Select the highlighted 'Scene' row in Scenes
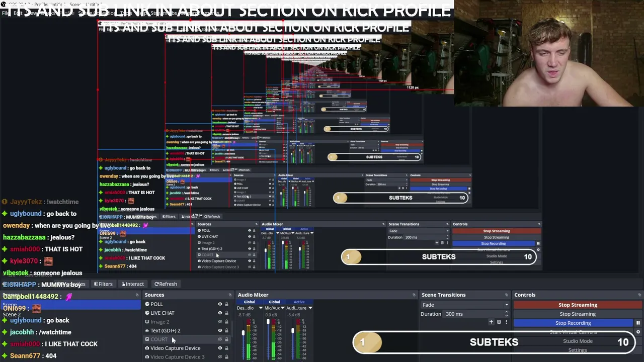 tap(70, 305)
